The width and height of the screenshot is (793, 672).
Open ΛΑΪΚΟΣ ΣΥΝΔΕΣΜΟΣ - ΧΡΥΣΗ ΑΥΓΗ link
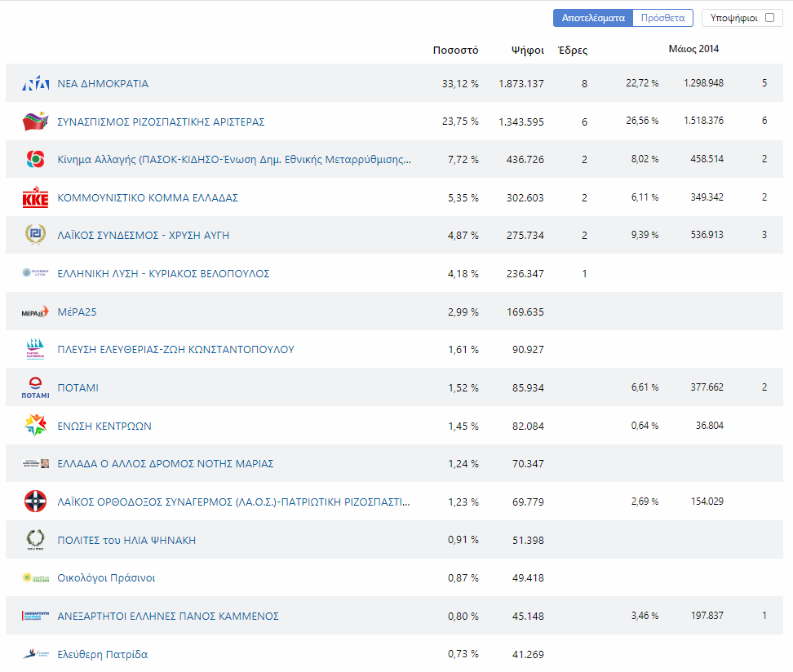click(143, 235)
